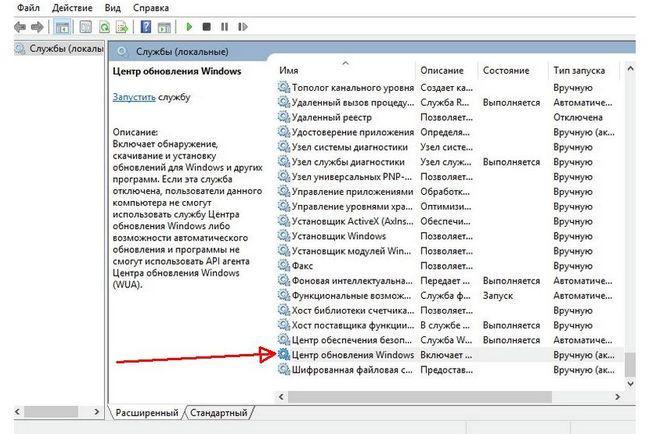Screen dimensions: 659x434
Task: Click gear icon of Тополог канального уровня
Action: coord(284,87)
